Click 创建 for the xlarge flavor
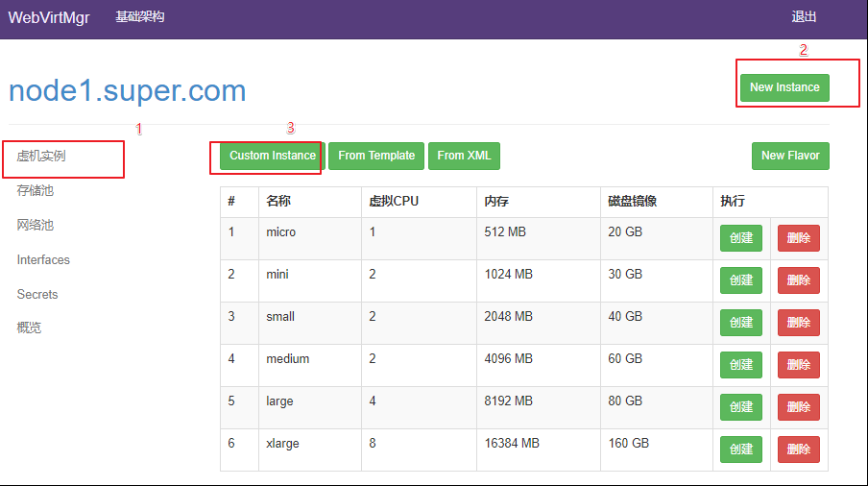 [740, 450]
